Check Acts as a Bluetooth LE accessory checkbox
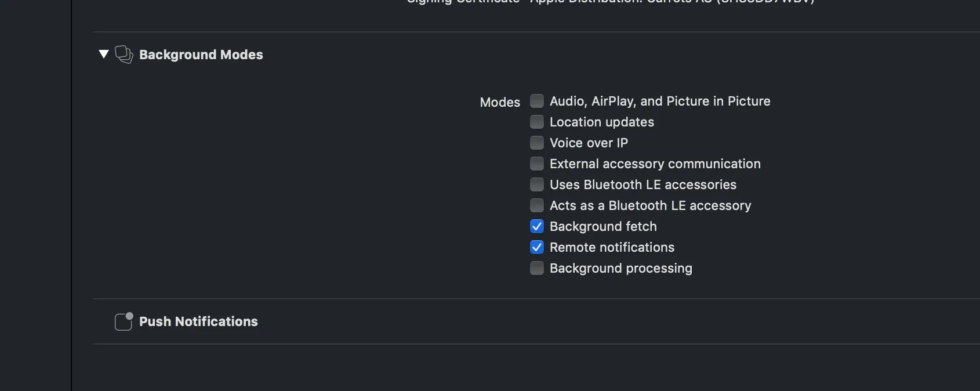980x391 pixels. tap(537, 205)
